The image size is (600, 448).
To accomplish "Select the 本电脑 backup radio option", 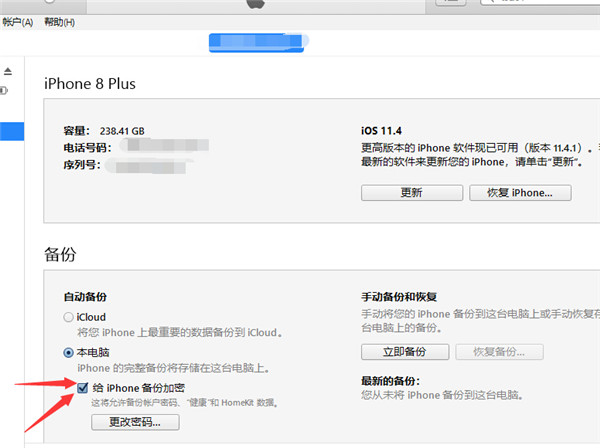I will tap(68, 352).
